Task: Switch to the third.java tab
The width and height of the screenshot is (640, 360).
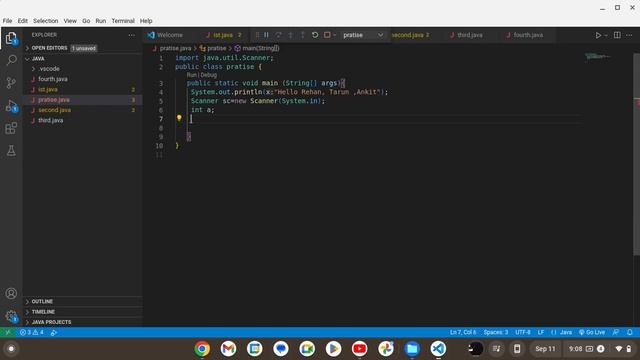Action: (469, 35)
